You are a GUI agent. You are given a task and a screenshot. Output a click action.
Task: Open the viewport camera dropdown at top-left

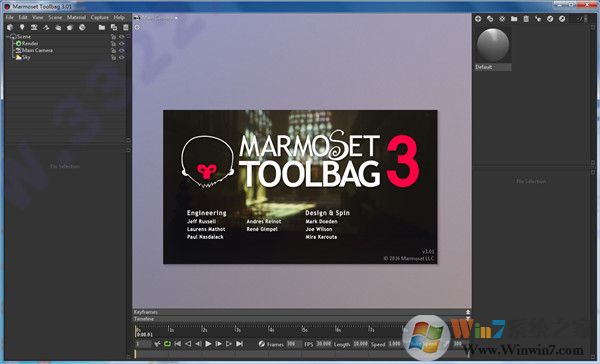click(x=157, y=18)
